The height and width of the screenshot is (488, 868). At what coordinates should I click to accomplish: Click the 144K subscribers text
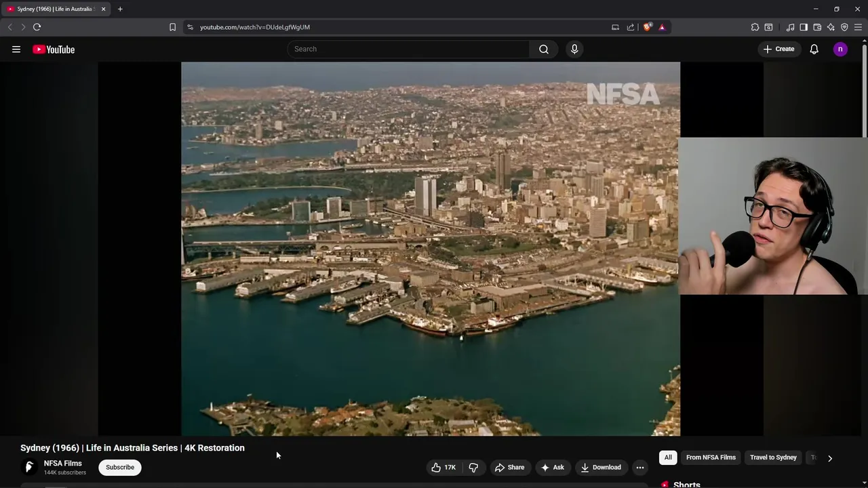point(65,472)
